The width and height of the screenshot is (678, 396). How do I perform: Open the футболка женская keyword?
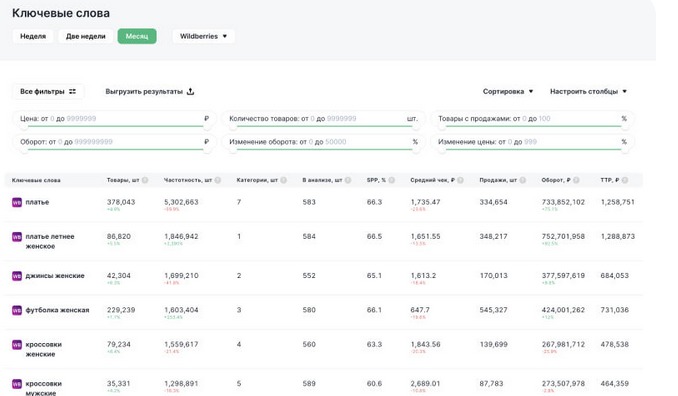(x=57, y=310)
